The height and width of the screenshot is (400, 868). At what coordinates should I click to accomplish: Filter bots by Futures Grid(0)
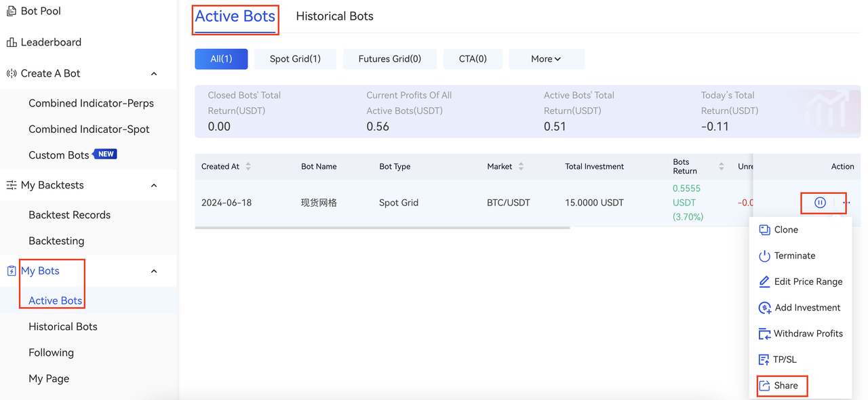click(x=389, y=59)
